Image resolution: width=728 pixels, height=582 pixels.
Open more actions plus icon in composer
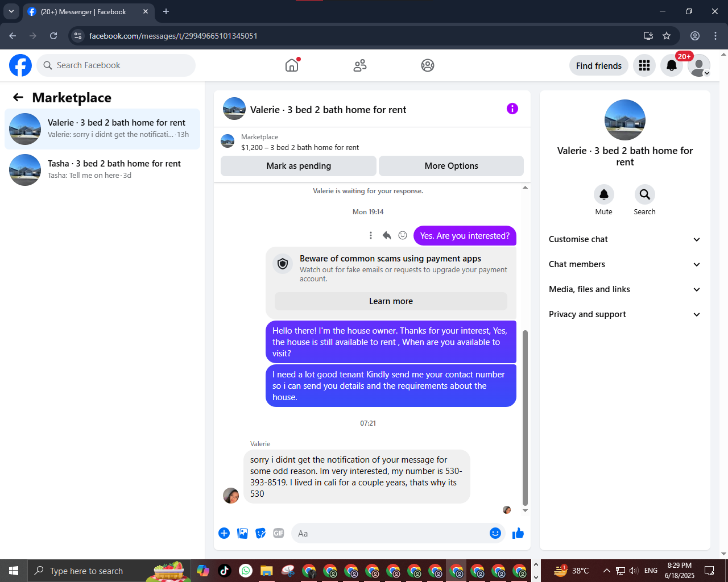click(224, 533)
